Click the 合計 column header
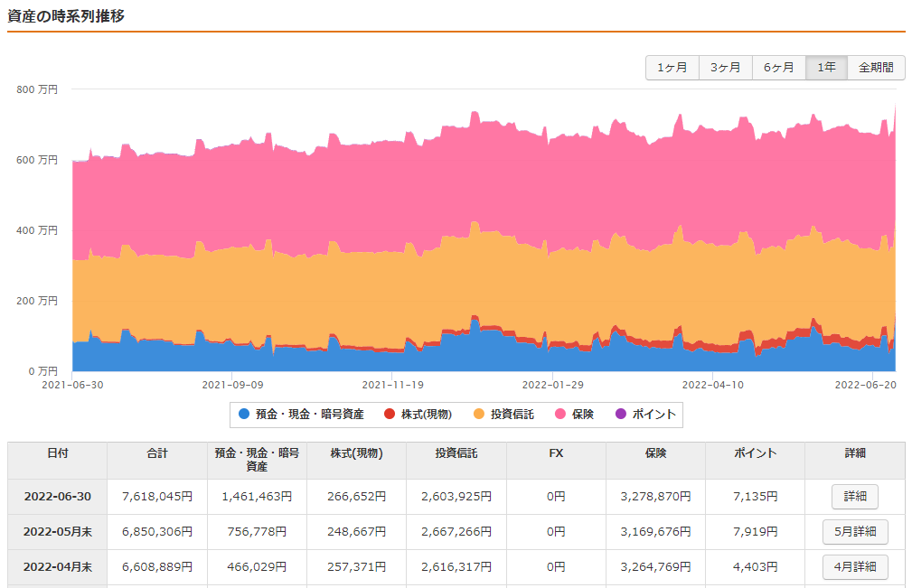The image size is (912, 588). (157, 454)
